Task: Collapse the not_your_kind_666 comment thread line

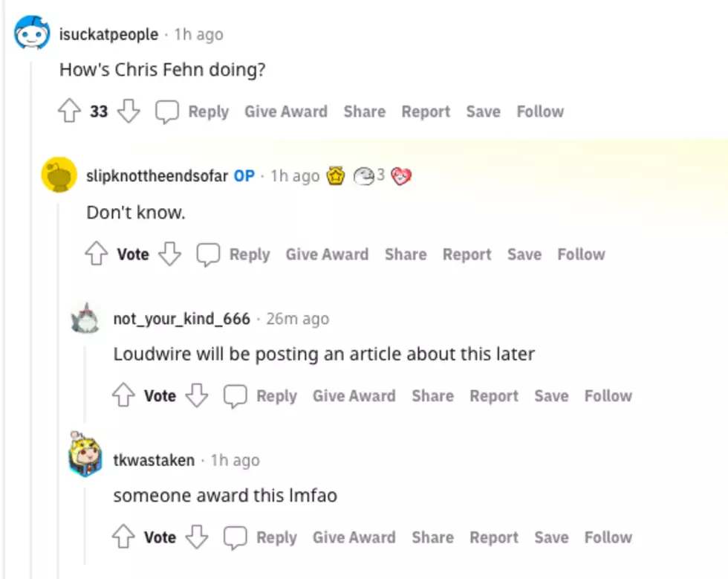Action: click(x=85, y=384)
